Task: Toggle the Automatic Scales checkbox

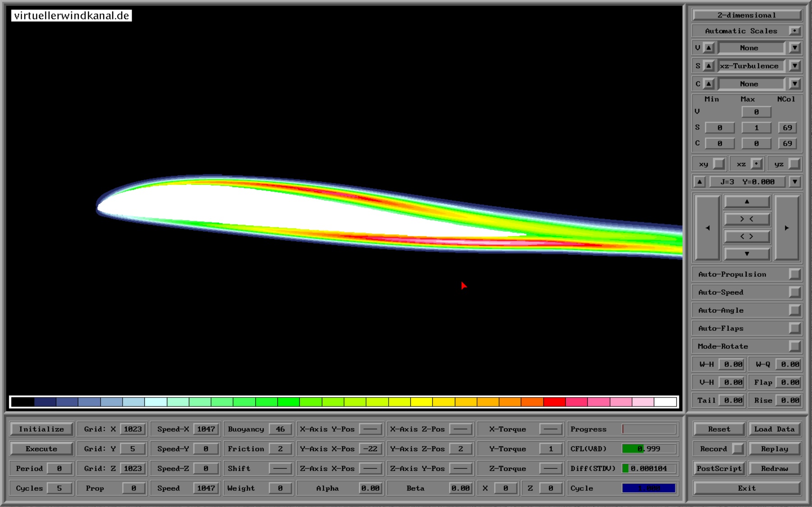Action: point(794,31)
